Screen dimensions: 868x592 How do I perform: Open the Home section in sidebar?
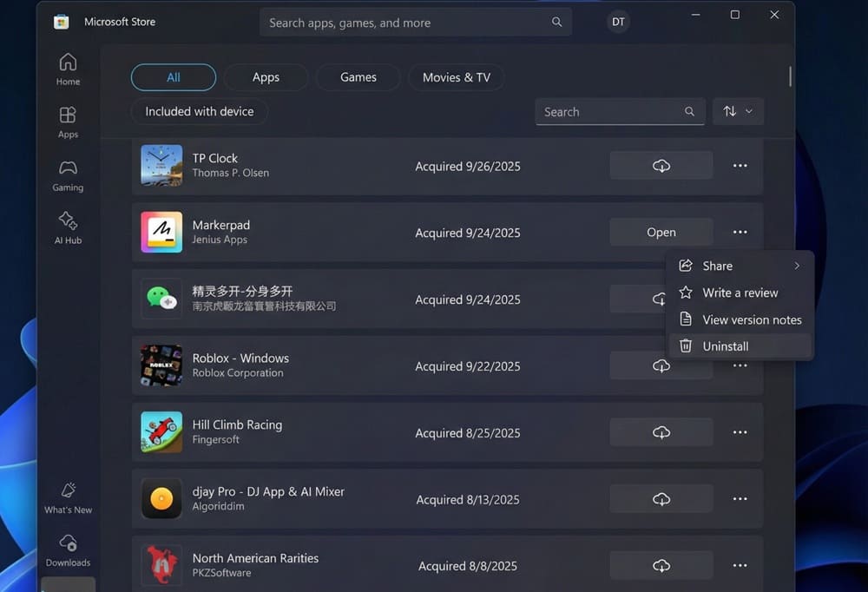tap(68, 69)
